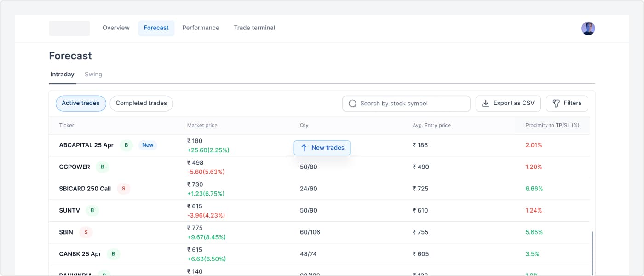Click the 5.65% proximity value
Screen dimensions: 644x276
click(x=534, y=232)
